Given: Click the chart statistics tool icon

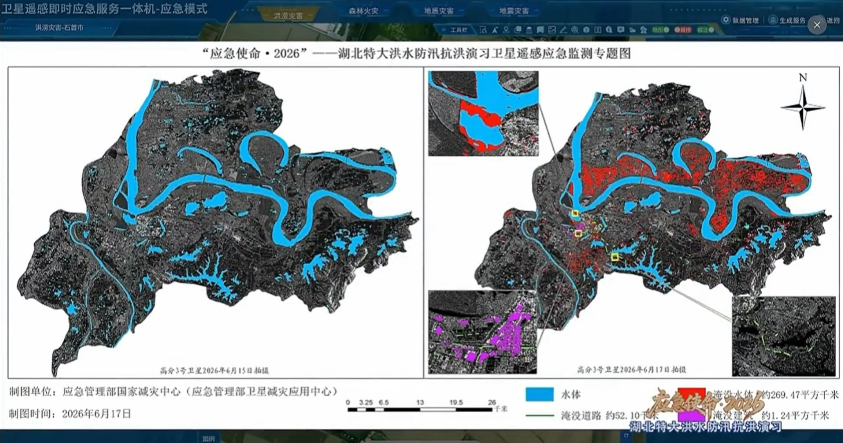Looking at the screenshot, I should (x=632, y=30).
